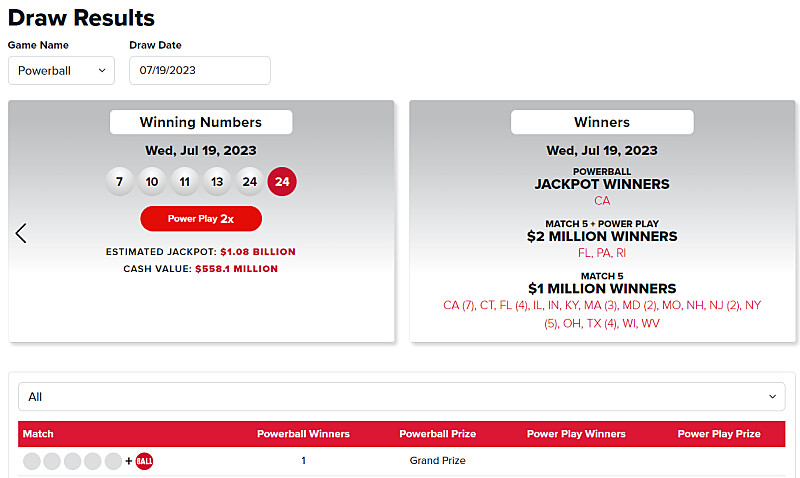Click the red BALL icon in match row
The height and width of the screenshot is (478, 800).
coord(144,461)
